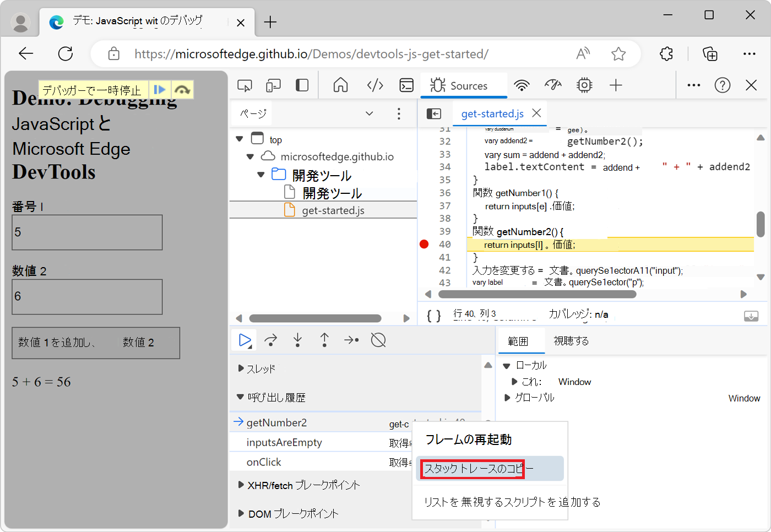The height and width of the screenshot is (532, 771).
Task: Open the Elements tool icon
Action: [x=375, y=85]
